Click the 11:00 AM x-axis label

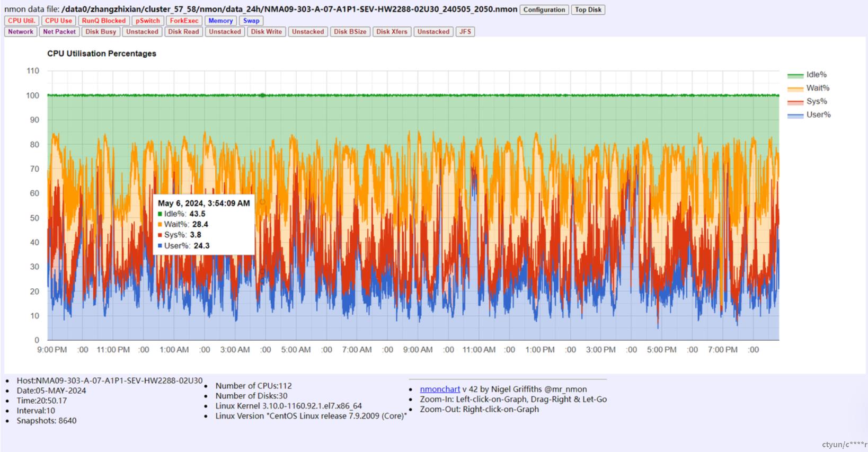[x=479, y=350]
